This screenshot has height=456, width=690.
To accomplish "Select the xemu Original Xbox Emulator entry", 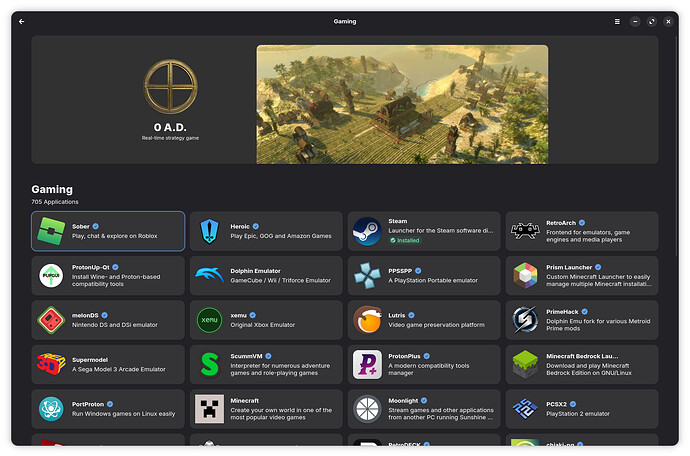I will point(266,320).
